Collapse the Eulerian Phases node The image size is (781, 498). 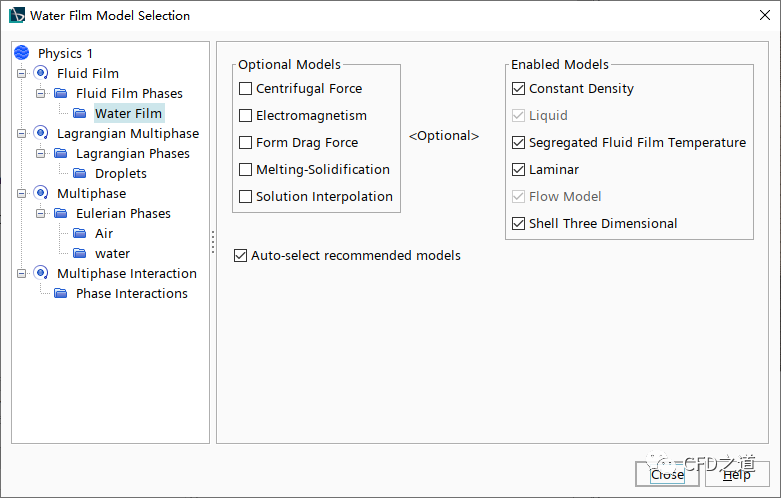pyautogui.click(x=41, y=213)
